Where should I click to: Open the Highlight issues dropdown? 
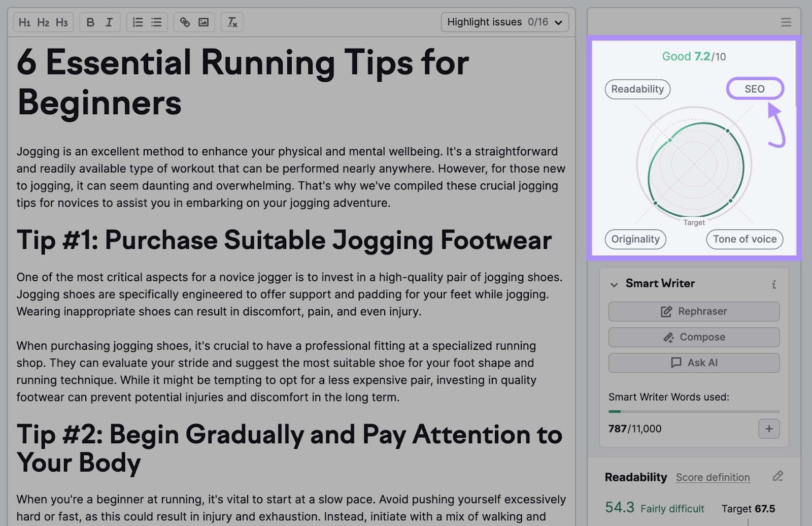point(504,22)
